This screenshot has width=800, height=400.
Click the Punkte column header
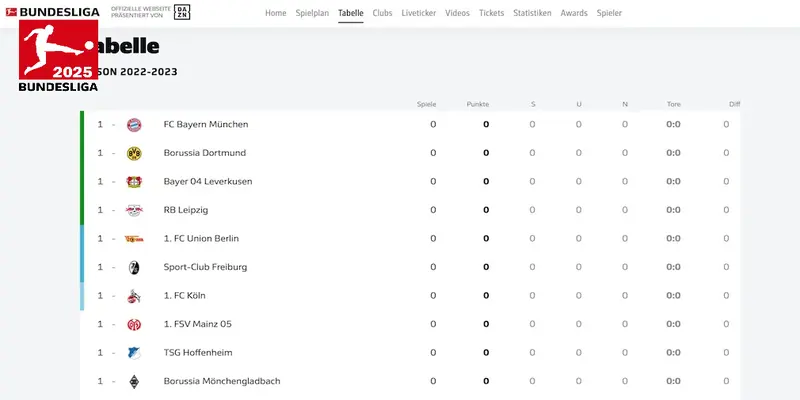pyautogui.click(x=478, y=105)
